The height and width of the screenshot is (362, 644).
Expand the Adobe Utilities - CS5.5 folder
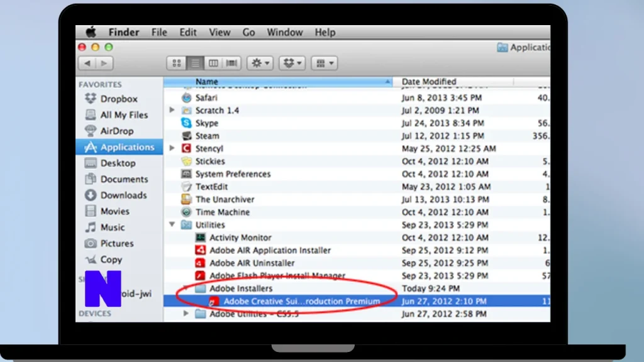[x=186, y=314]
